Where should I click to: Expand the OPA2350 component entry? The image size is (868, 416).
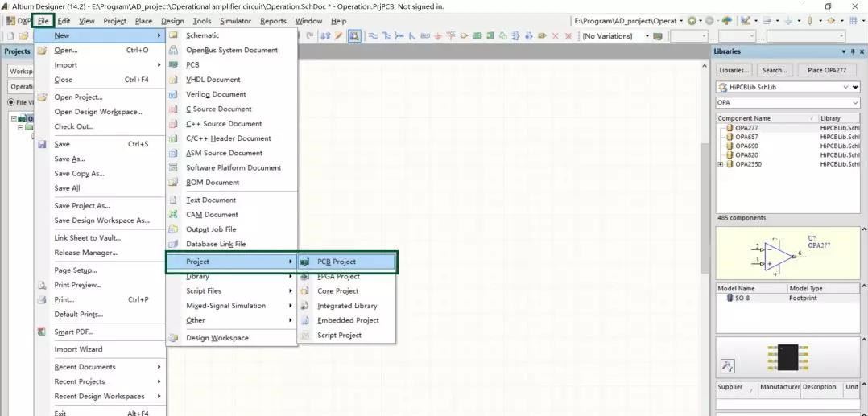[x=720, y=164]
